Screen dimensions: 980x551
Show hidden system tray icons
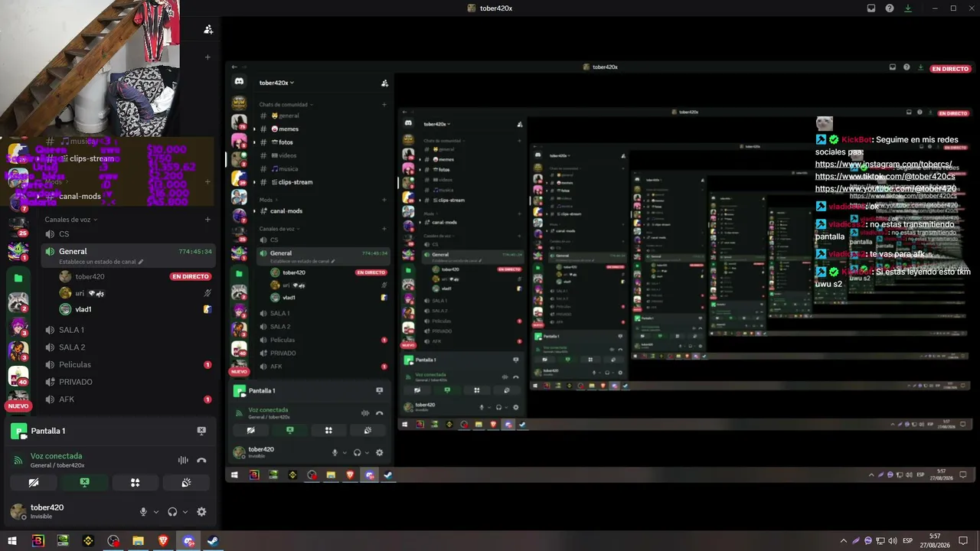pyautogui.click(x=844, y=541)
